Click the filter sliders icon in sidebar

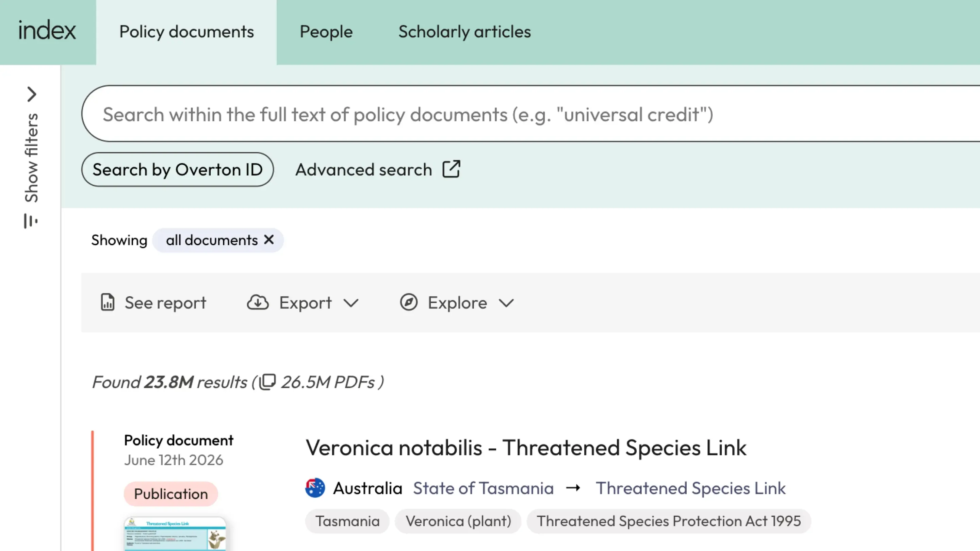tap(30, 220)
